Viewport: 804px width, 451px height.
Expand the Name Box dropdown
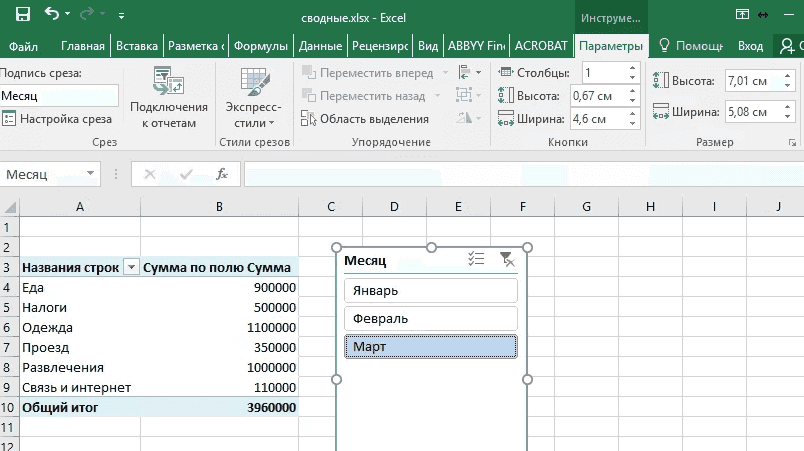[x=91, y=174]
